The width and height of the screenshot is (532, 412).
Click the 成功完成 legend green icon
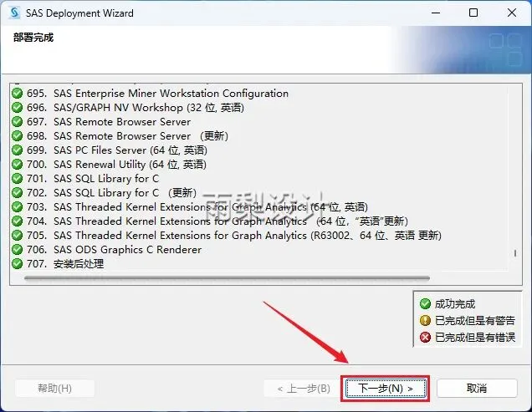pyautogui.click(x=425, y=304)
